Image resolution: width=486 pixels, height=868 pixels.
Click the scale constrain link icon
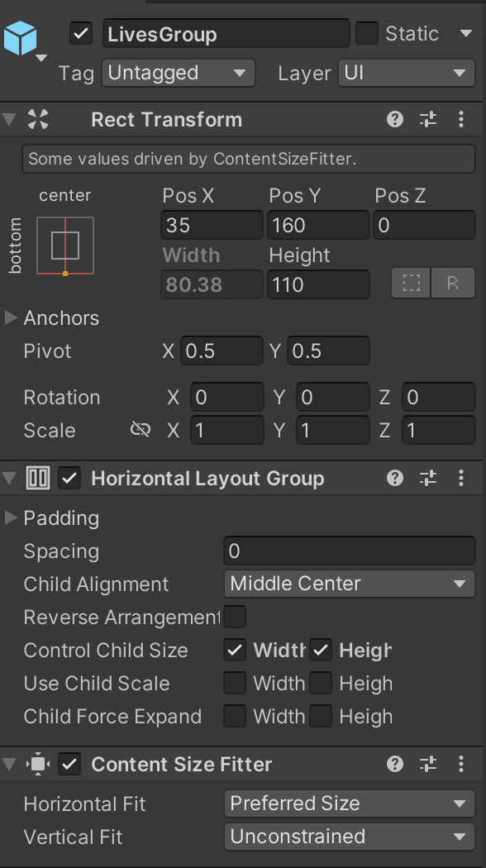[x=141, y=430]
